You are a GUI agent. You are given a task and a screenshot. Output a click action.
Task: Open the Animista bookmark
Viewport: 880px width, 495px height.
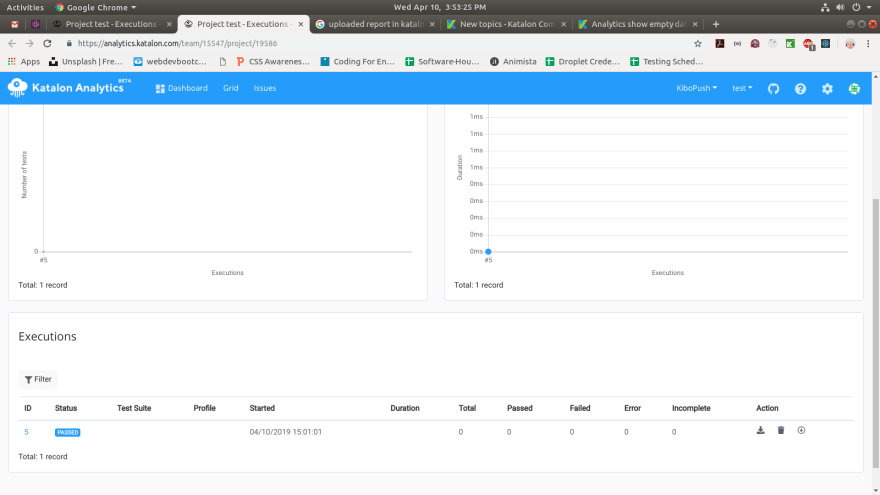pyautogui.click(x=514, y=62)
